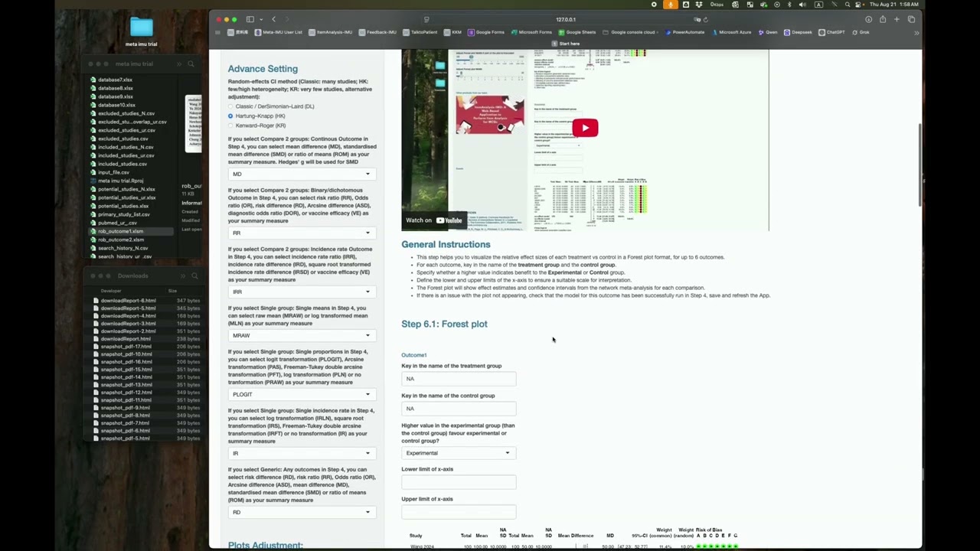Select rob_outcome2.xlsm in Finder
The height and width of the screenshot is (551, 980).
[120, 240]
